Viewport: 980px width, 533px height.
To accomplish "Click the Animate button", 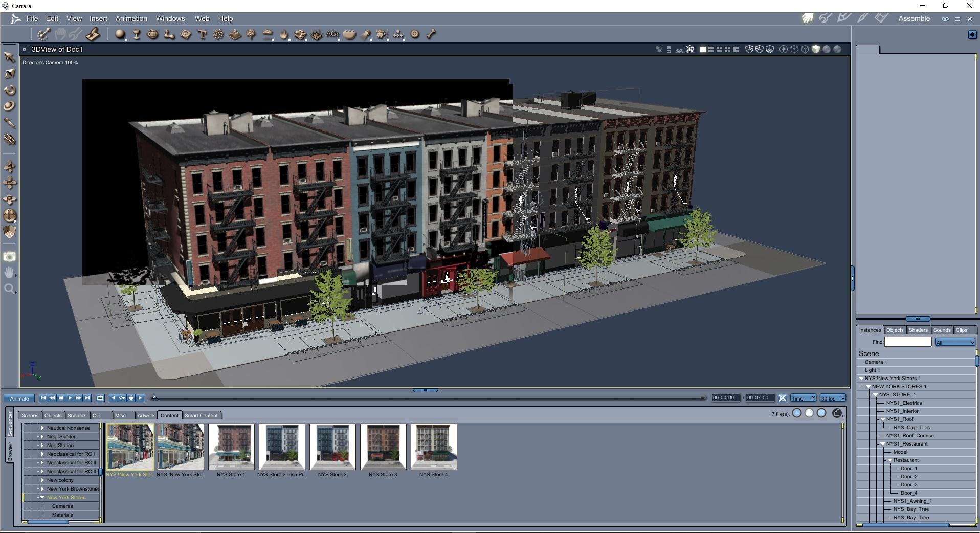I will [x=19, y=398].
